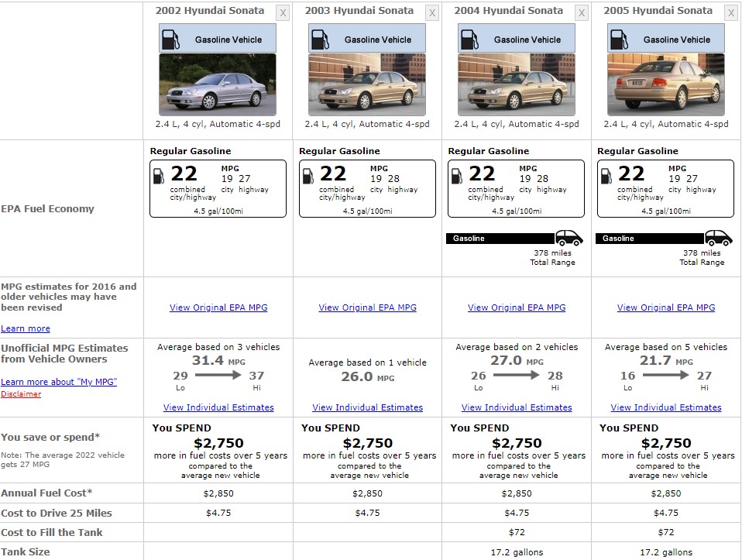742x560 pixels.
Task: Remove 2003 Hyundai Sonata with its X button
Action: [x=432, y=13]
